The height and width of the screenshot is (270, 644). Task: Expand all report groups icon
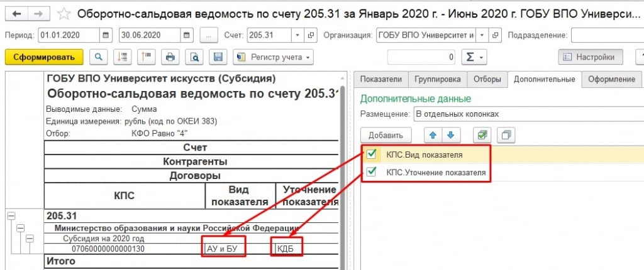coord(146,57)
